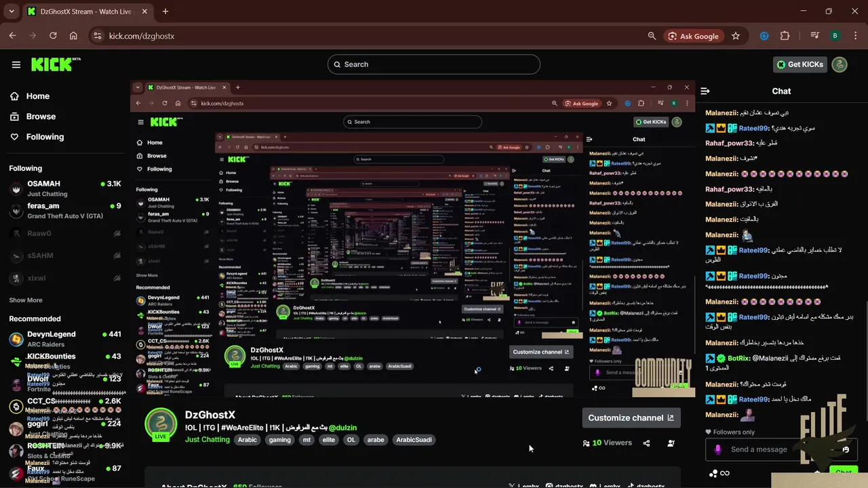
Task: Open channel points icon below chat input
Action: coord(713,473)
